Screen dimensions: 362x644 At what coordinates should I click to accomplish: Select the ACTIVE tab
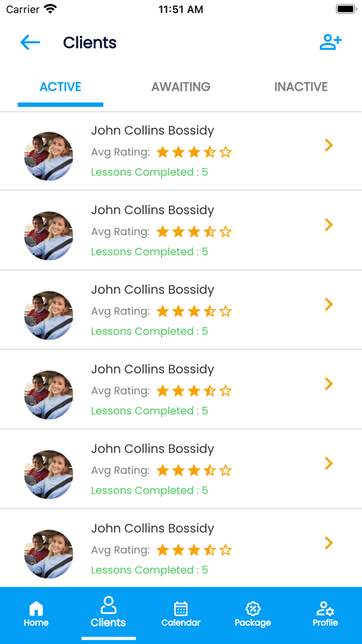pos(60,87)
